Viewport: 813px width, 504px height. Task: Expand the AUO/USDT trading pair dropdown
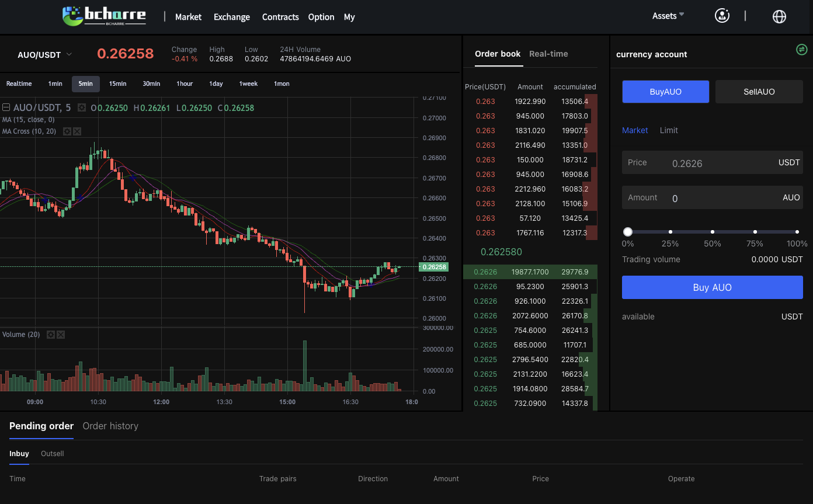(69, 54)
